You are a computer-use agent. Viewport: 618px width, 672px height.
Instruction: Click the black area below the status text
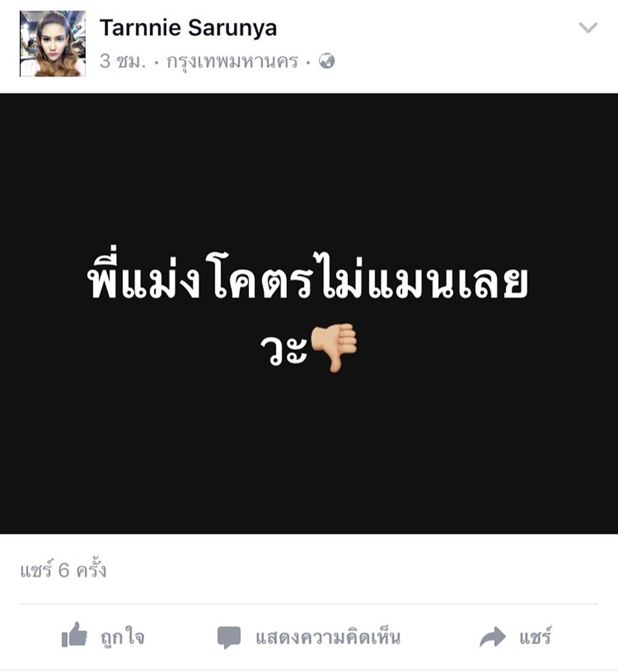pos(309,455)
